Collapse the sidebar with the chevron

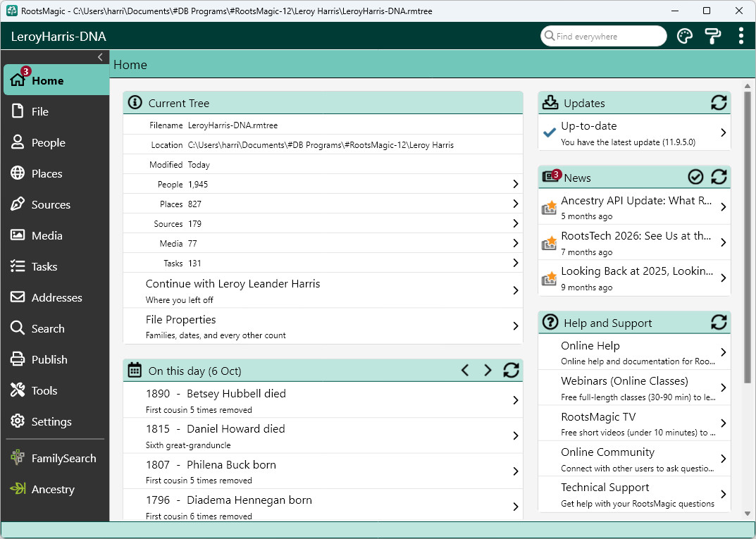pos(100,57)
